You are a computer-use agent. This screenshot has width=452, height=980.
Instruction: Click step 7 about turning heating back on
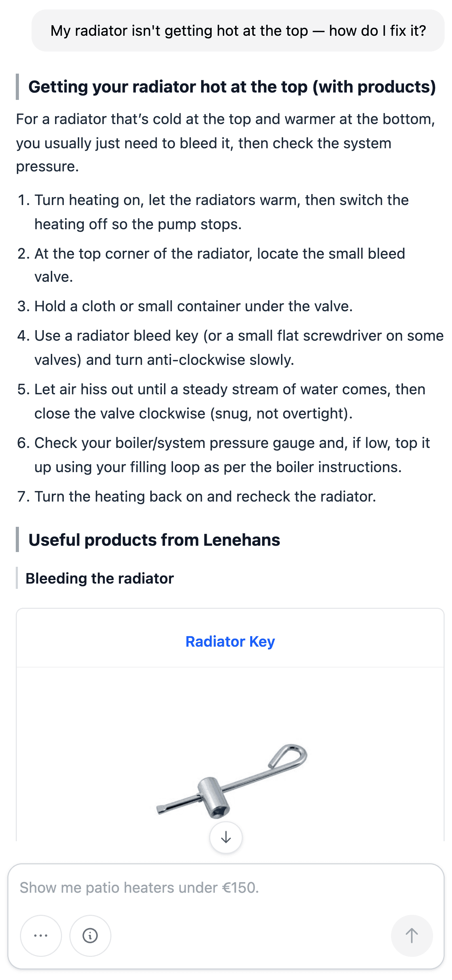tap(205, 496)
